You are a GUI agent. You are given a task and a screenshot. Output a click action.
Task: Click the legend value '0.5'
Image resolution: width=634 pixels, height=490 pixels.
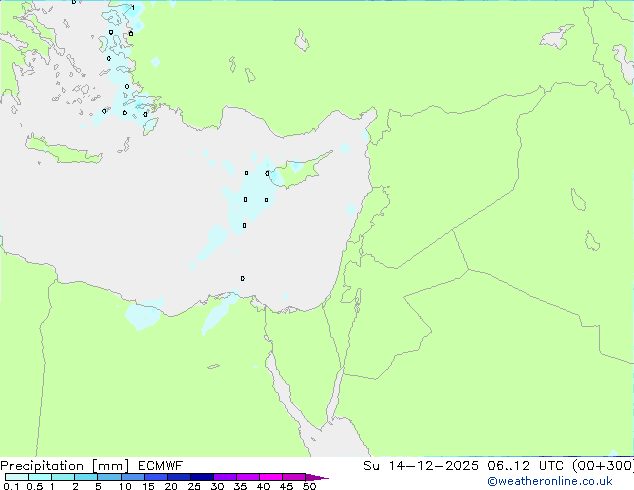tap(35, 486)
